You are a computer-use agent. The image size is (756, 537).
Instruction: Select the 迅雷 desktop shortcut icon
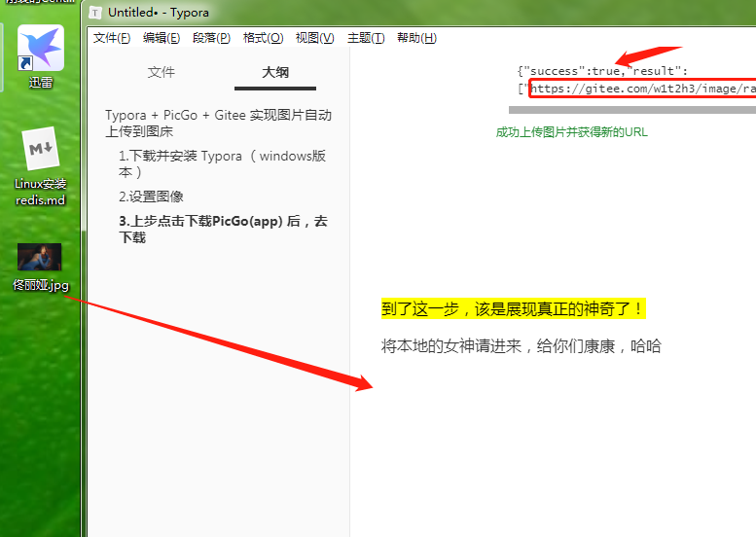tap(41, 56)
